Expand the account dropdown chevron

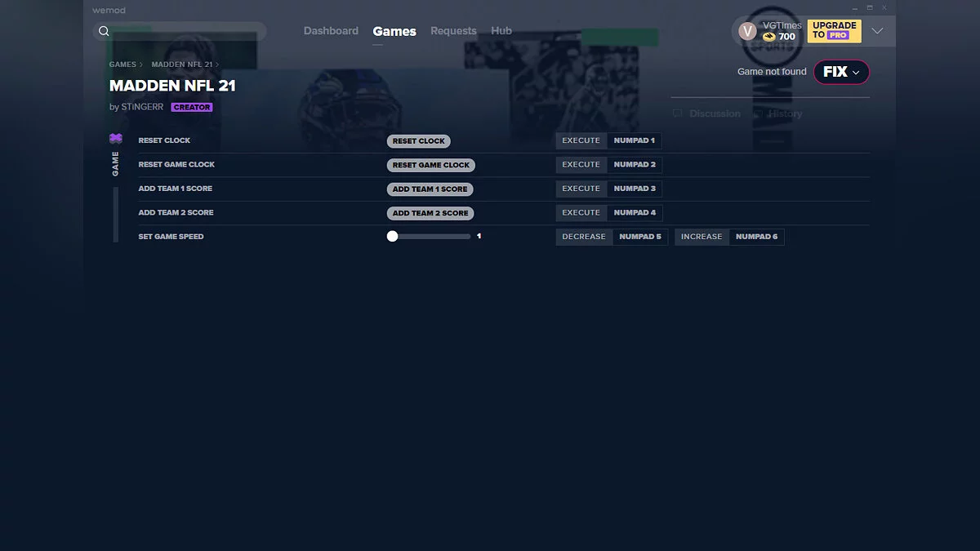click(878, 31)
